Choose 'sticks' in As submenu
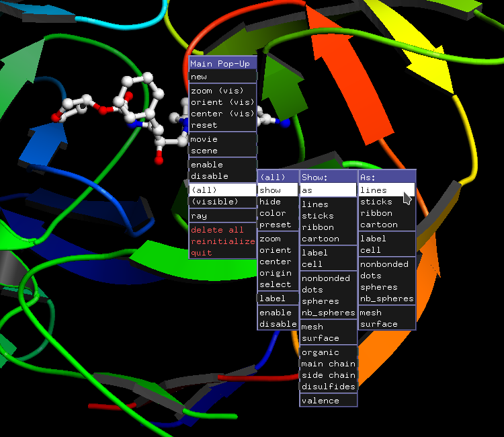The width and height of the screenshot is (504, 437). tap(386, 202)
